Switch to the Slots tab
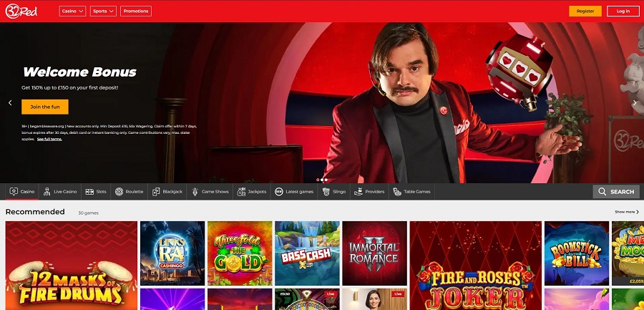644x310 pixels. tap(96, 192)
